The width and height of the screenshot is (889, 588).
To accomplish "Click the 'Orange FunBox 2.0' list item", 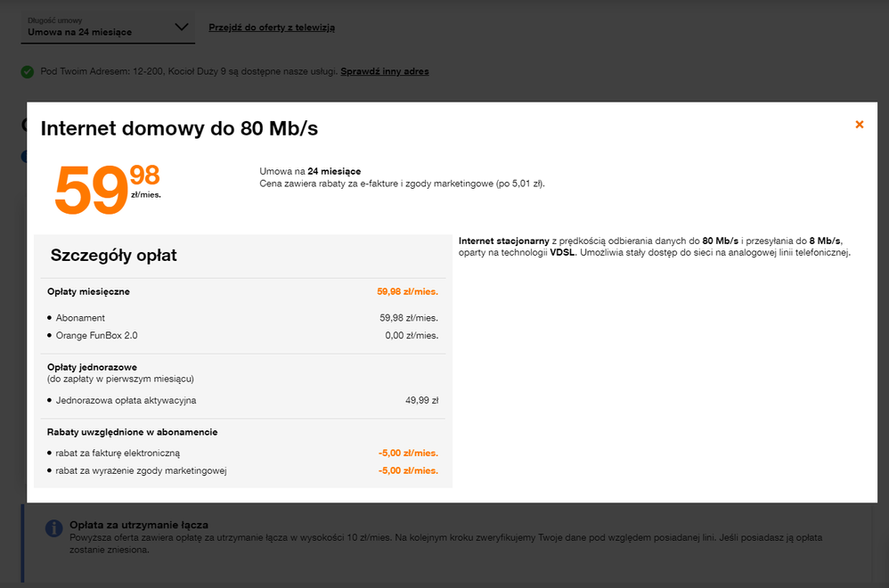I will (96, 336).
